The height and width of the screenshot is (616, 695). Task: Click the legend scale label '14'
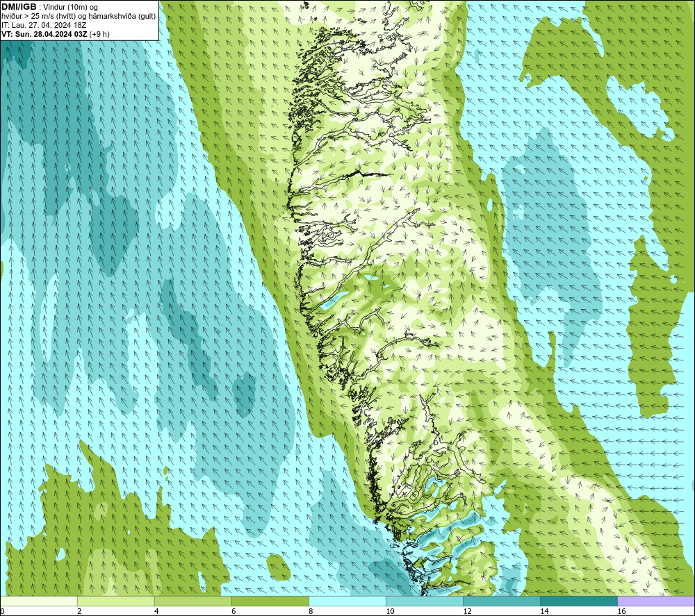544,611
